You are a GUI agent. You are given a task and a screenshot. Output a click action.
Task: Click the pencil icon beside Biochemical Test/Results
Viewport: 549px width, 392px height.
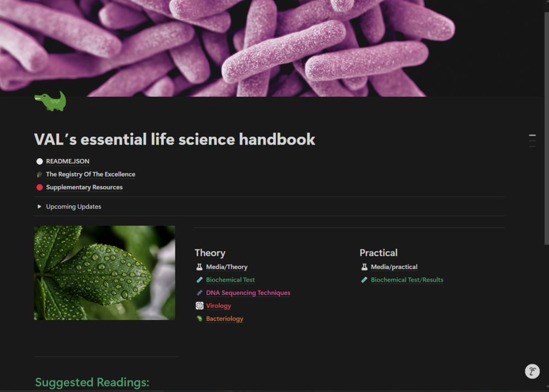(x=363, y=280)
